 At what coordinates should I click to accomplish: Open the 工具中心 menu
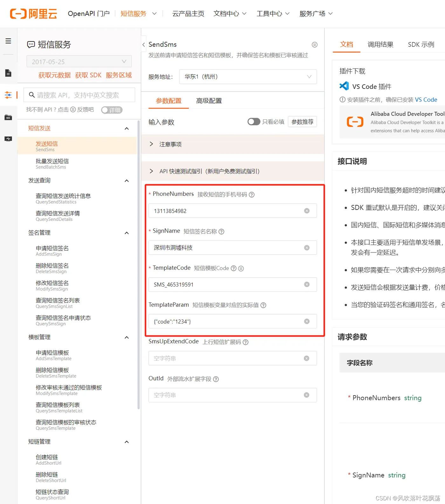273,14
